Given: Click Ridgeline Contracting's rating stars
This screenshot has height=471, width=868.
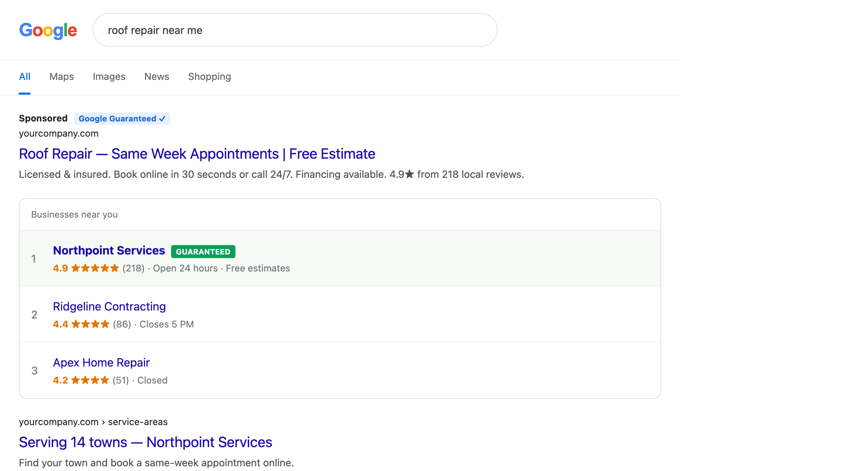Looking at the screenshot, I should point(90,324).
